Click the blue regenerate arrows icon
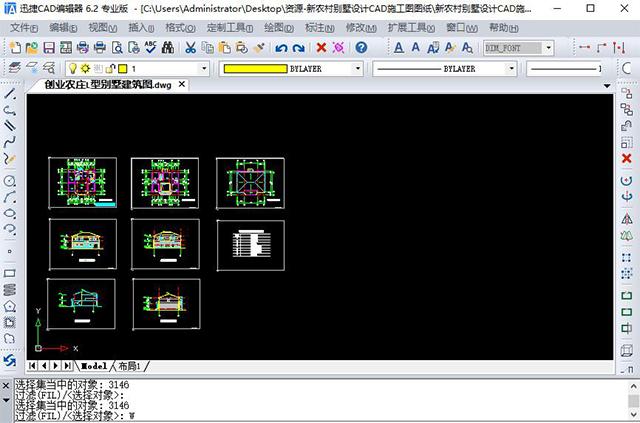The height and width of the screenshot is (423, 640). pos(9,361)
